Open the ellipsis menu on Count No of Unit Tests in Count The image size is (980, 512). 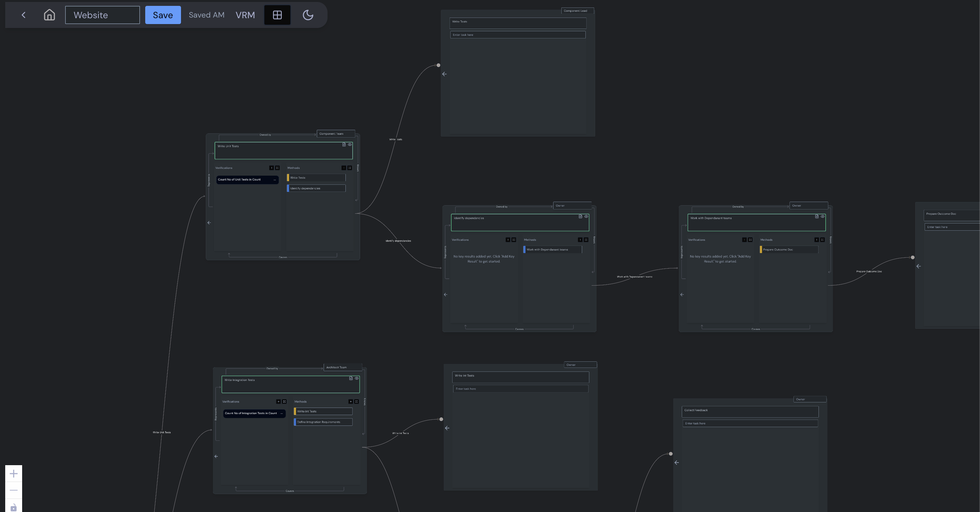tap(275, 180)
